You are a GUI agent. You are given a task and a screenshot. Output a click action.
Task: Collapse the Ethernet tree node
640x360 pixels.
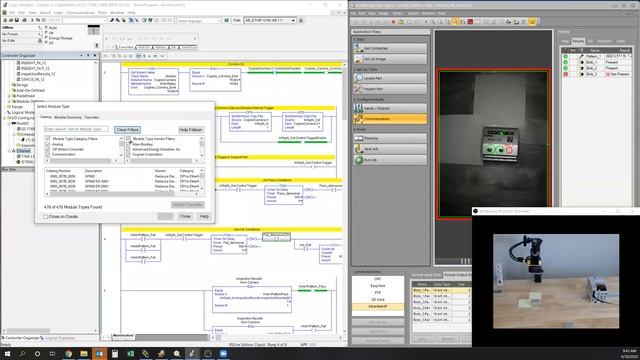tap(9, 151)
